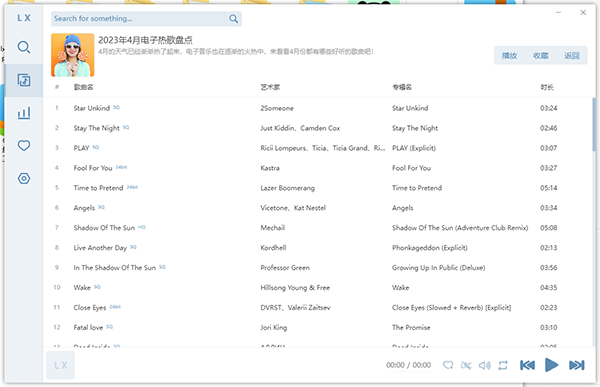Click the volume speaker icon
The image size is (600, 387).
(484, 365)
